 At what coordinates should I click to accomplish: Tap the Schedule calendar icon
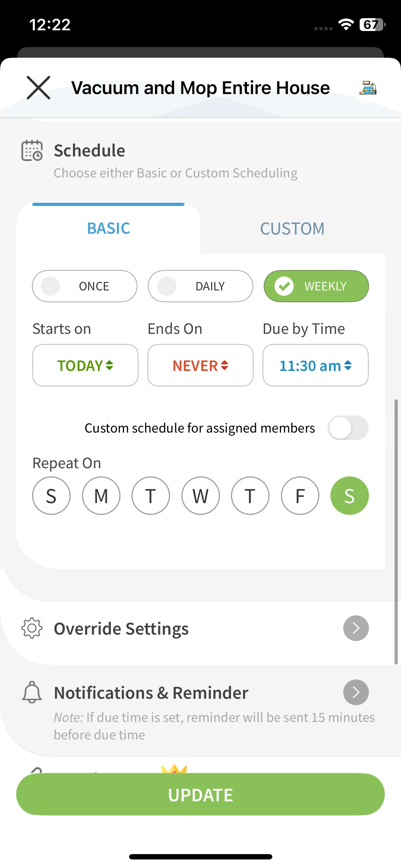coord(32,150)
